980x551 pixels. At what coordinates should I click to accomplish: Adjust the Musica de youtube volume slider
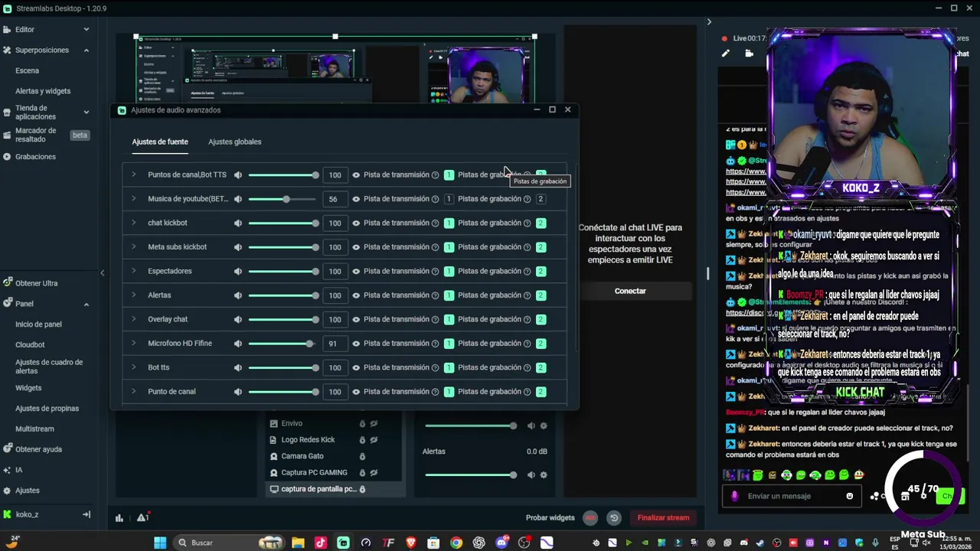point(283,199)
